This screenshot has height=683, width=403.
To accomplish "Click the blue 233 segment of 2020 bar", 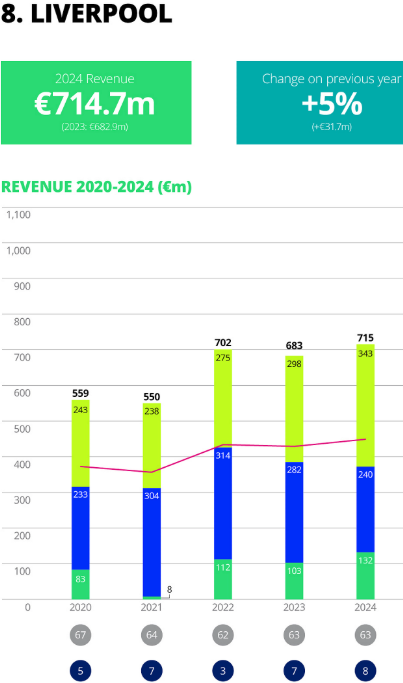I will click(x=81, y=528).
